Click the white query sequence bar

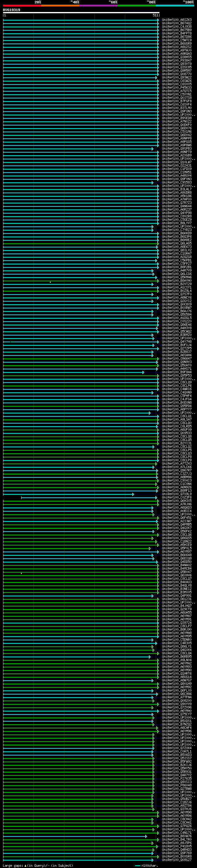(x=81, y=12)
